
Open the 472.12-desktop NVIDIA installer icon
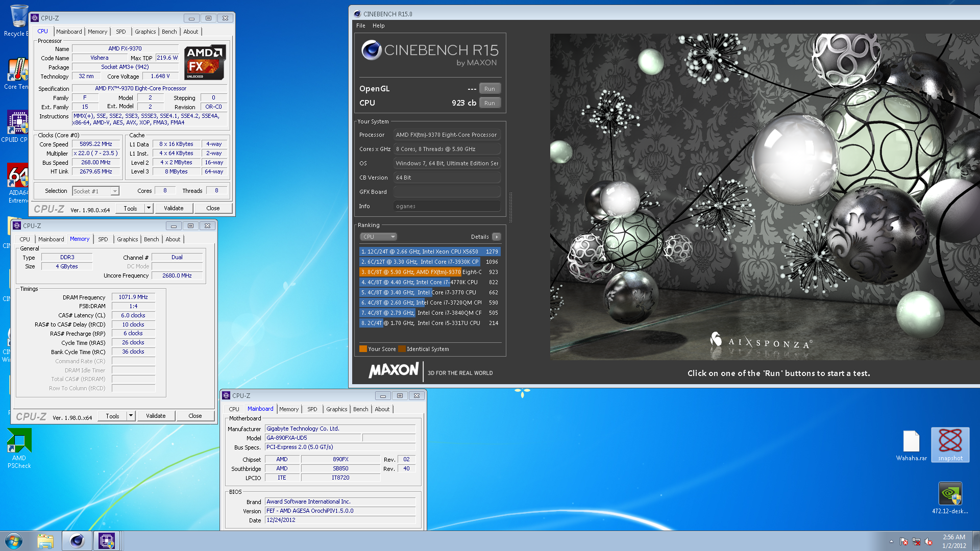pyautogui.click(x=950, y=498)
